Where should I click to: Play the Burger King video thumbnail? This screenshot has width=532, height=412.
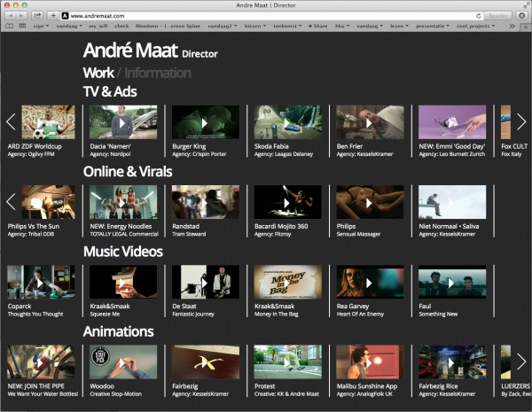(205, 122)
